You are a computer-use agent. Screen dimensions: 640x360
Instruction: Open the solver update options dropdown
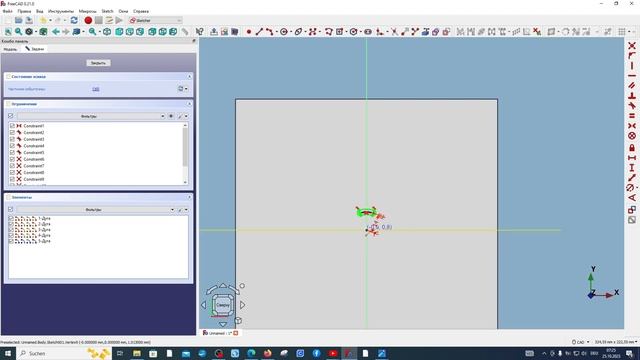[187, 89]
